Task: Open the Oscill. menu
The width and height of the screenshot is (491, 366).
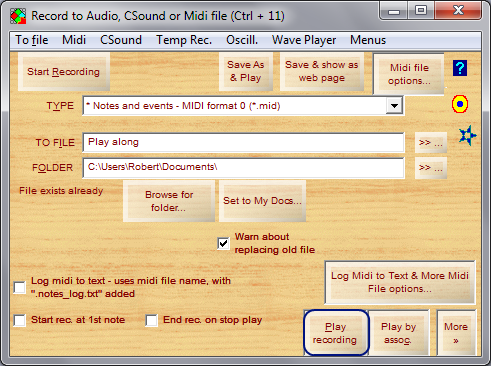Action: coord(242,40)
